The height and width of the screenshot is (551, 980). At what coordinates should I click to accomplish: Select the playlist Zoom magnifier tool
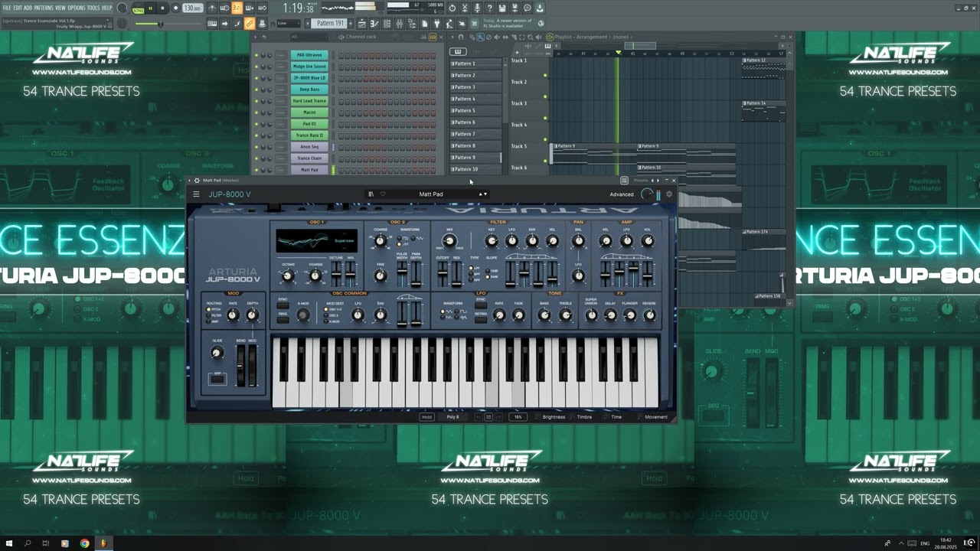pyautogui.click(x=530, y=37)
